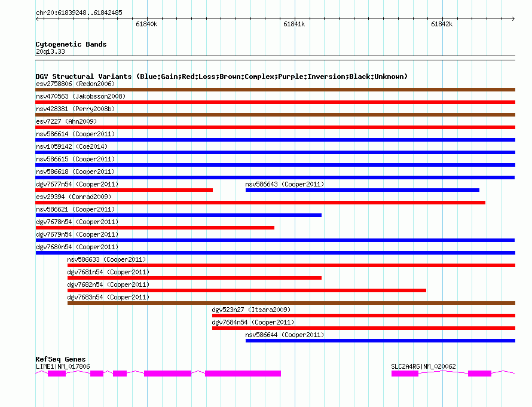
Task: Click the 61841k ruler marker
Action: tap(294, 24)
